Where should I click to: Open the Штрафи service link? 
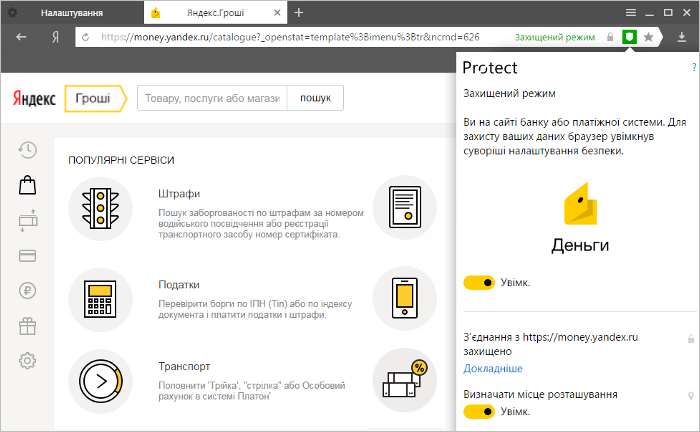tap(179, 194)
